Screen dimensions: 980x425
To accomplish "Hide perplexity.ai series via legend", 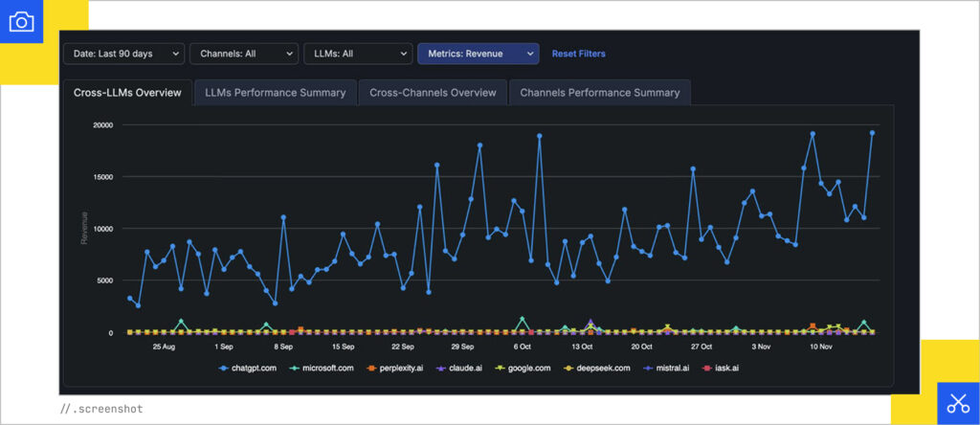I will pyautogui.click(x=398, y=368).
